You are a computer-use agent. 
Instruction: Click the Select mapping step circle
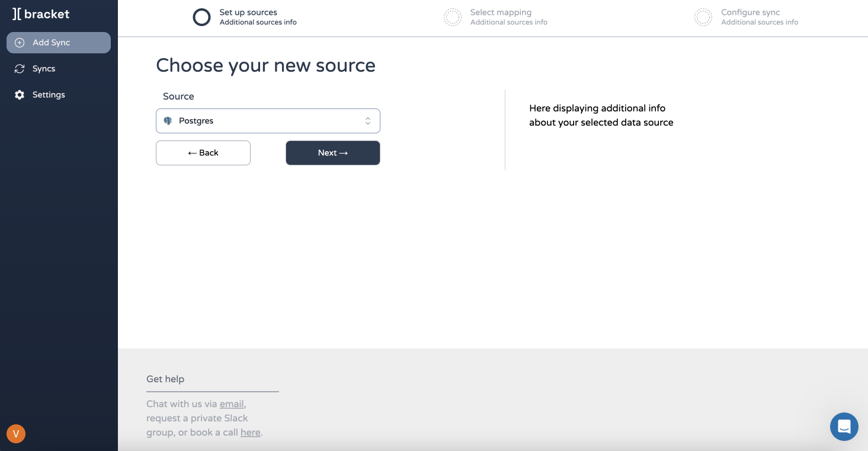tap(453, 17)
